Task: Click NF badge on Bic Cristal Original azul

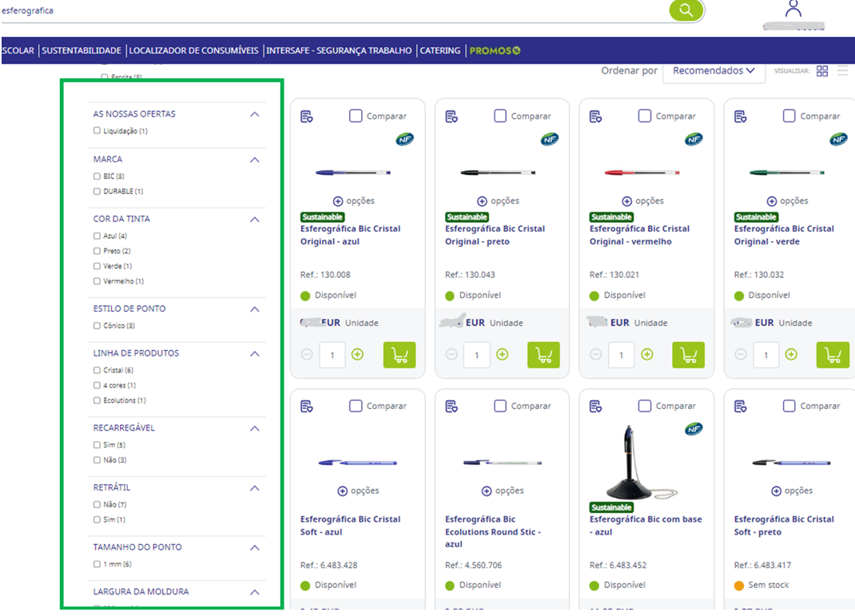Action: pos(404,139)
